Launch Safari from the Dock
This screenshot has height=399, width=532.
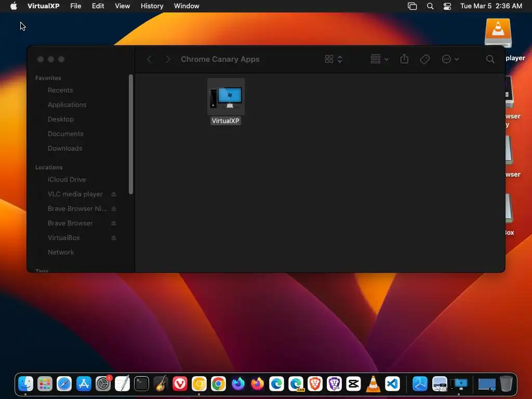click(x=64, y=384)
